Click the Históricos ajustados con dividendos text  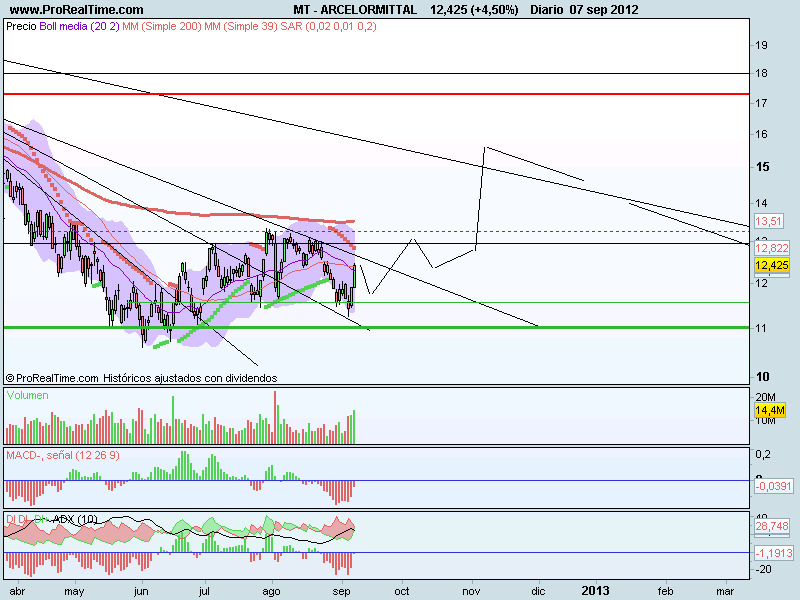coord(190,378)
